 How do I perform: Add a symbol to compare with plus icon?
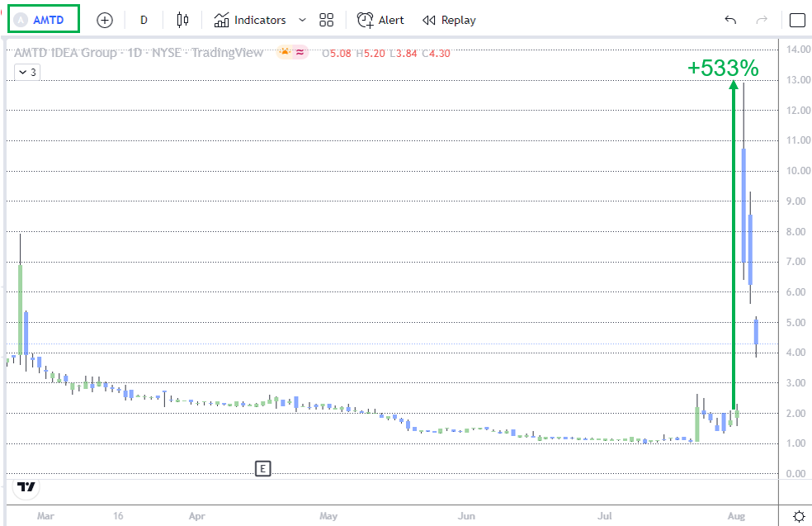(105, 20)
